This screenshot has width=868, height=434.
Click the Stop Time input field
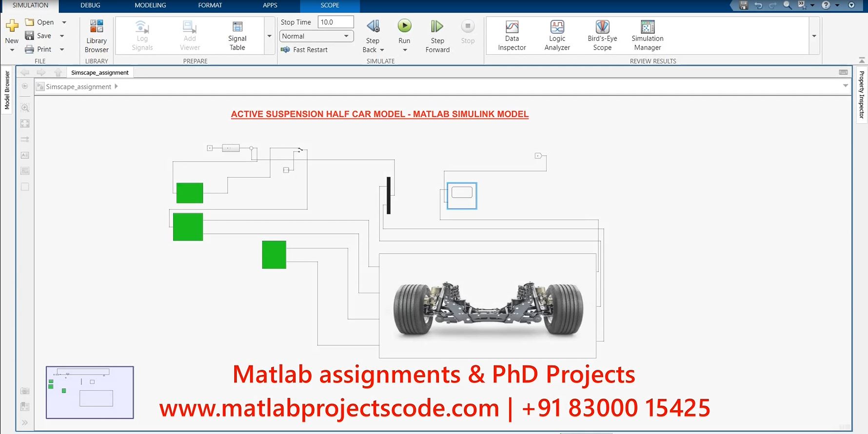coord(335,22)
